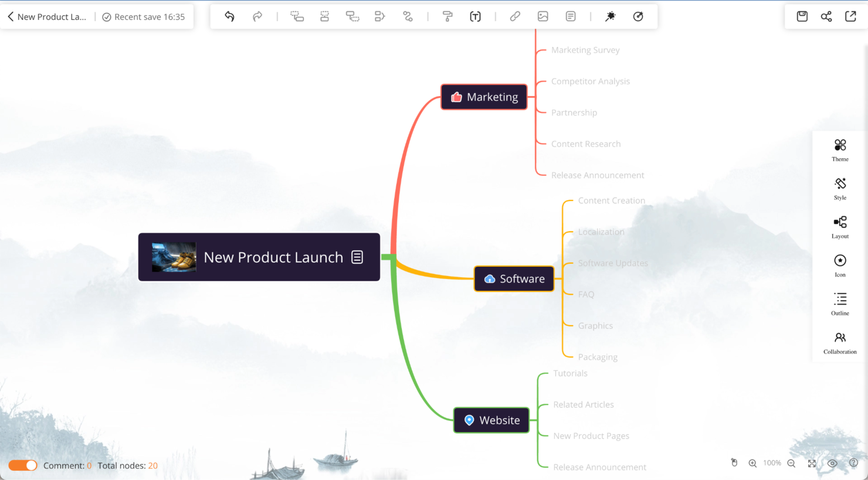
Task: Open the Layout panel
Action: pos(840,227)
